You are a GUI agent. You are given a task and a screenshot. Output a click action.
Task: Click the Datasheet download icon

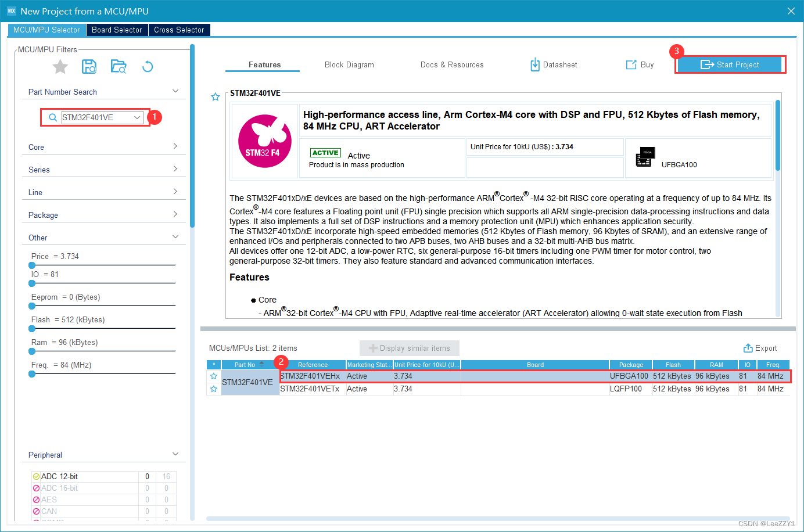(x=535, y=64)
